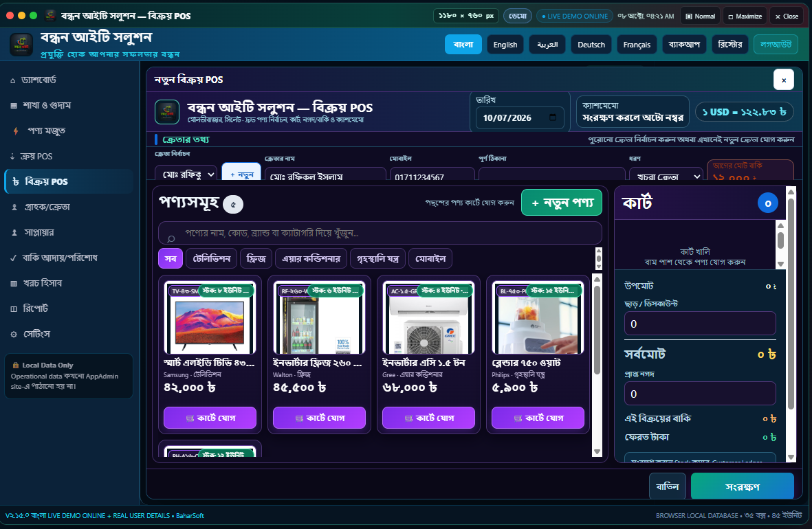
Task: Focus ছাড়/ডিসকাউন্ট input field
Action: coord(700,324)
